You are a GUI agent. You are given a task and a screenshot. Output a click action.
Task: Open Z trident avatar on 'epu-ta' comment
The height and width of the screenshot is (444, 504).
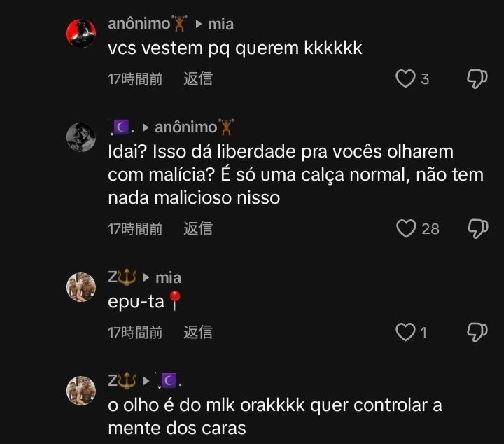[81, 287]
